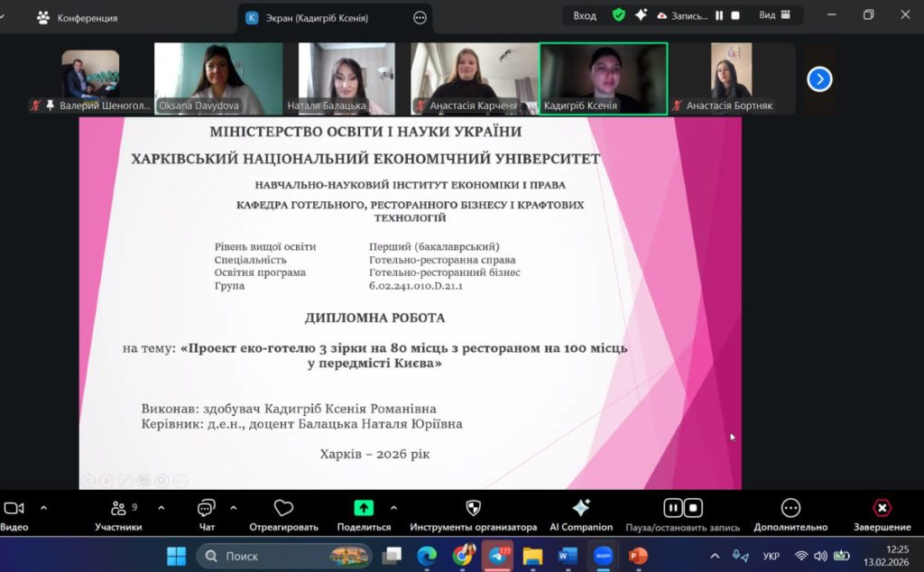924x572 pixels.
Task: Open Инструменты организатора shield icon
Action: (x=473, y=508)
